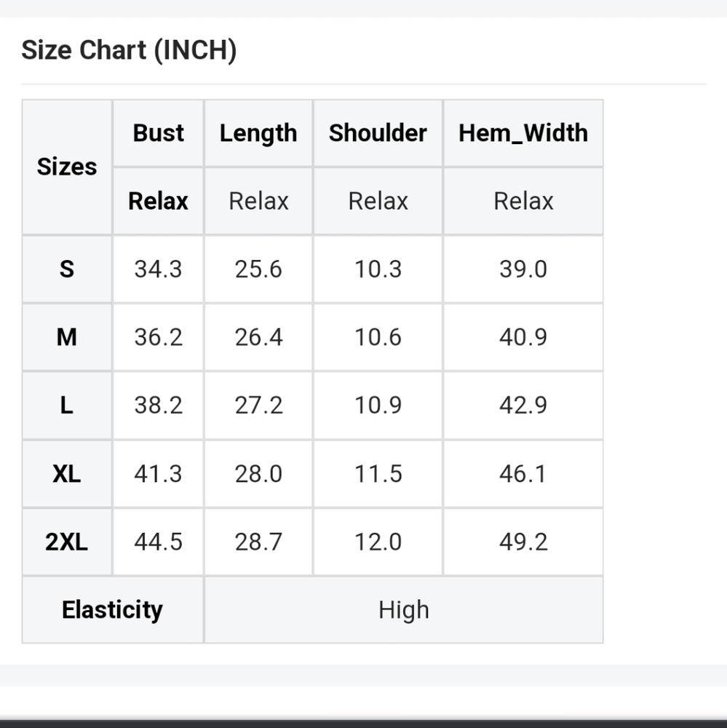Click the High elasticity value
This screenshot has height=728, width=727.
pos(404,610)
